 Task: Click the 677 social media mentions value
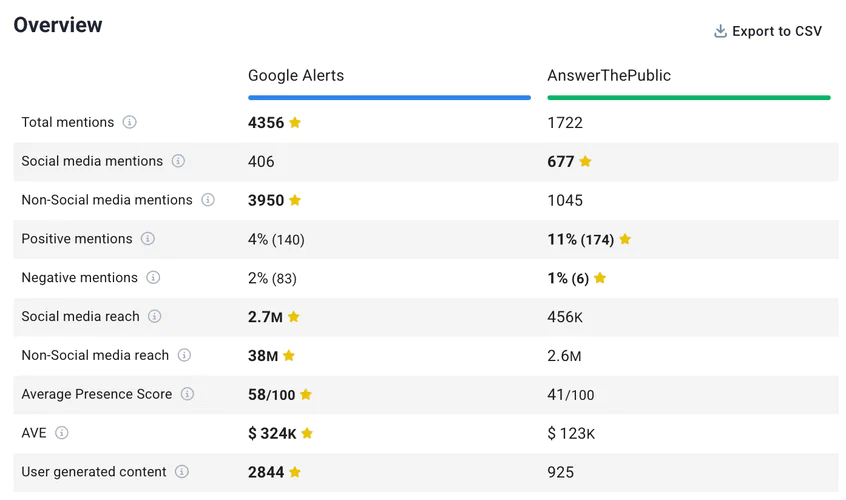[x=561, y=161]
